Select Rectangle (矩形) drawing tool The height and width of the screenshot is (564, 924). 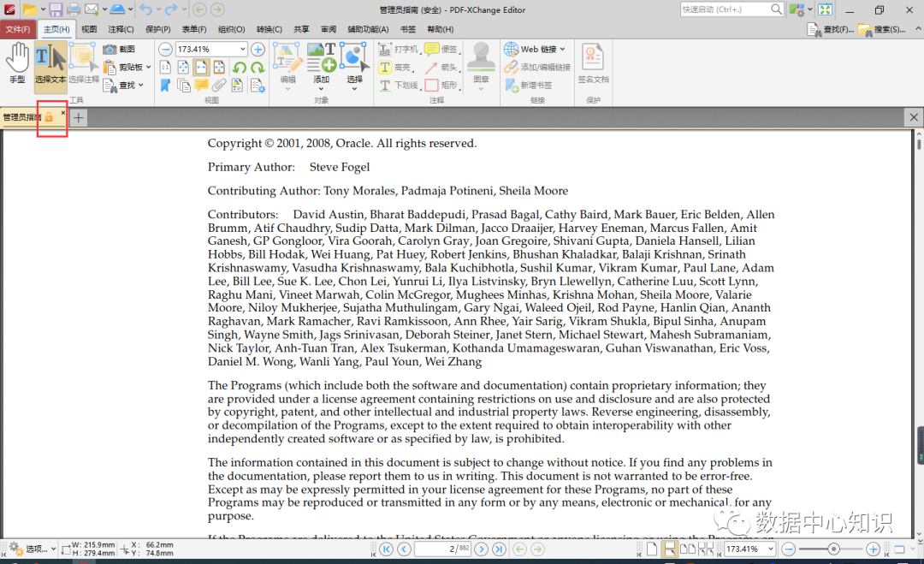pyautogui.click(x=442, y=86)
